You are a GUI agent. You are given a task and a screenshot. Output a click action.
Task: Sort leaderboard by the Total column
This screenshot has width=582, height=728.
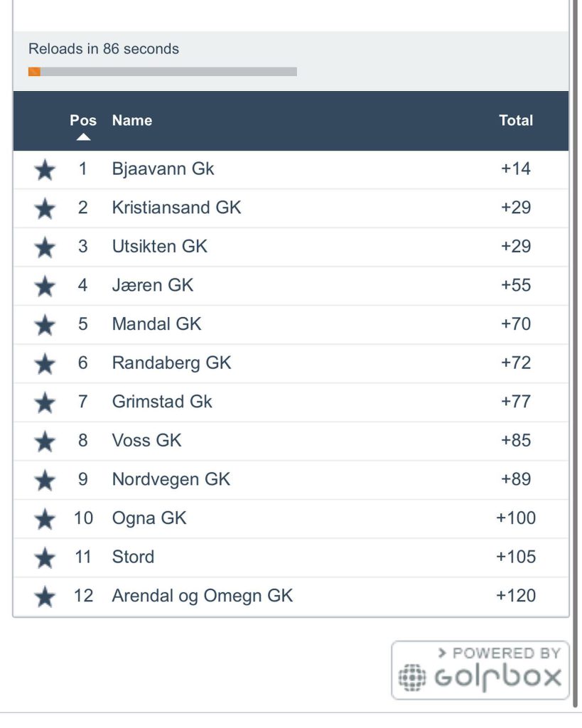pos(516,120)
